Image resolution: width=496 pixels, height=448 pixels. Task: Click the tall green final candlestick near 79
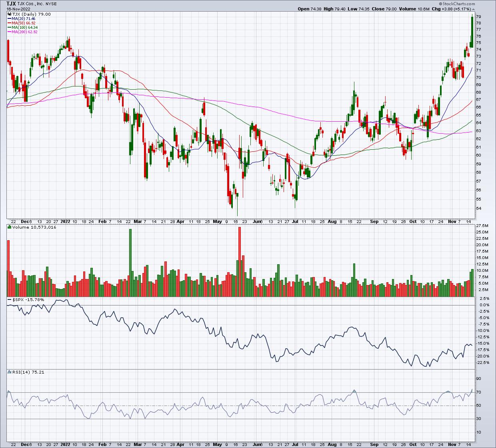point(472,32)
